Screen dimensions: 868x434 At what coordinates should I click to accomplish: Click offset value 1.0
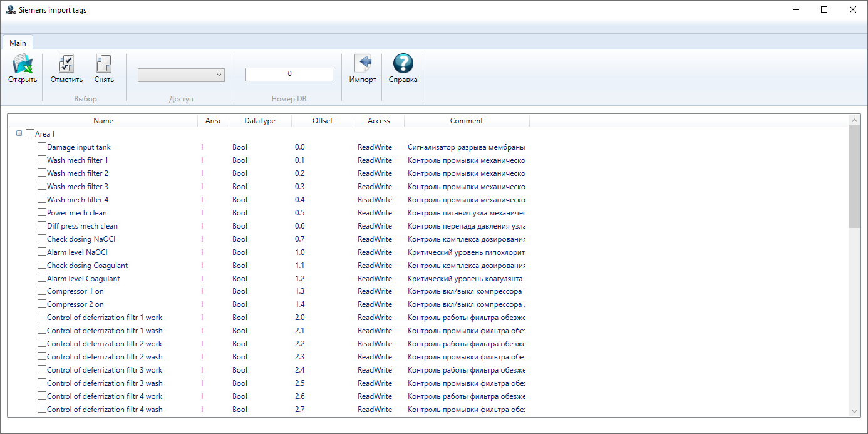click(x=300, y=252)
